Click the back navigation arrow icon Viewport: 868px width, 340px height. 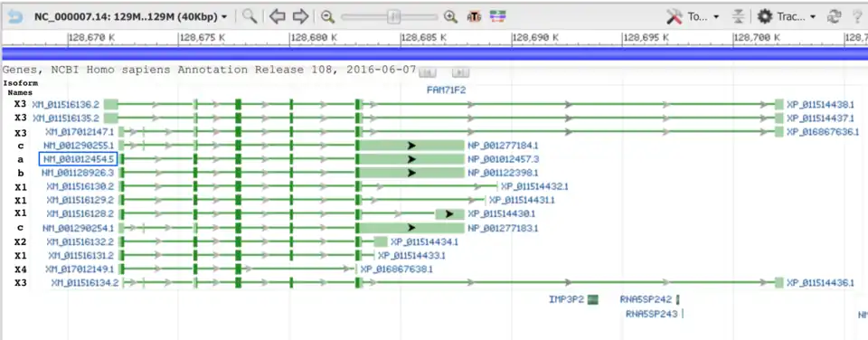14,16
